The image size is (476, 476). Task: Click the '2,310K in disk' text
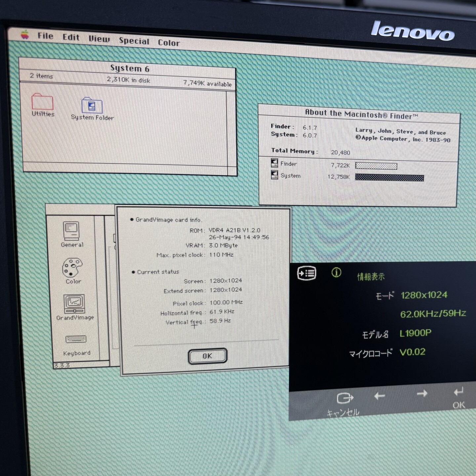click(128, 80)
